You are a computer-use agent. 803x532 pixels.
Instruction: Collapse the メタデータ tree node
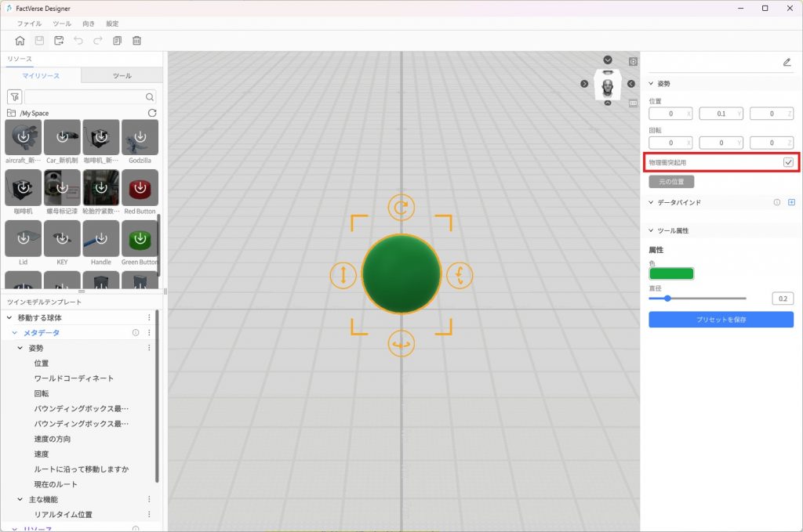14,333
